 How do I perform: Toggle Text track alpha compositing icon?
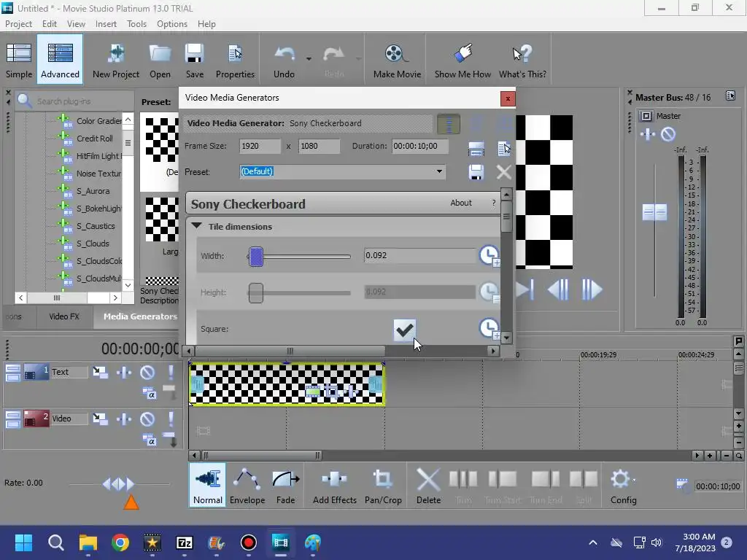coord(149,393)
